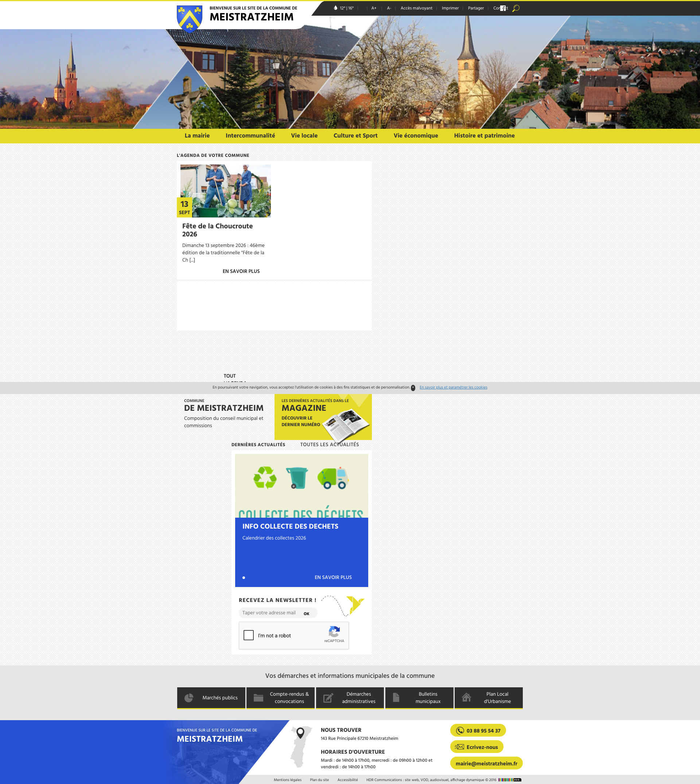Open the Intercommunalité menu
700x784 pixels.
(x=250, y=135)
